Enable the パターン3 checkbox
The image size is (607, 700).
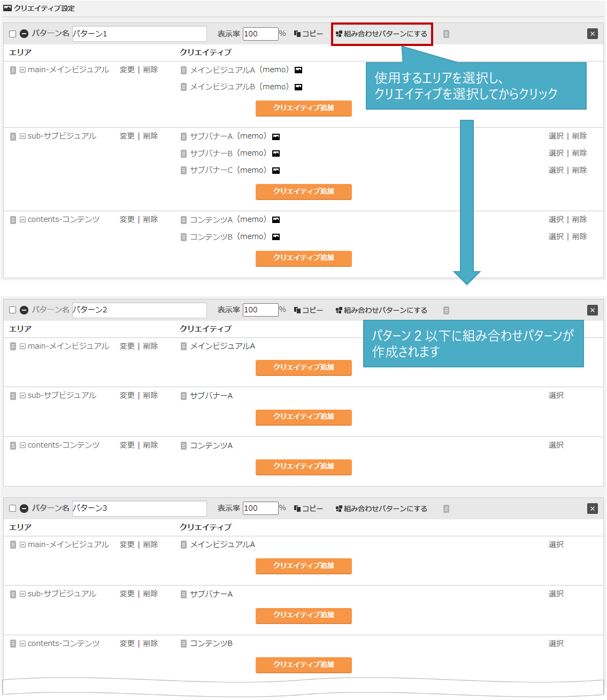pyautogui.click(x=13, y=509)
